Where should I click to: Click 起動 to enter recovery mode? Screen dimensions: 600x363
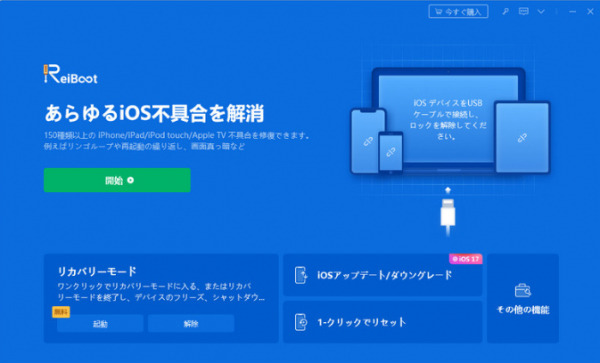click(100, 324)
